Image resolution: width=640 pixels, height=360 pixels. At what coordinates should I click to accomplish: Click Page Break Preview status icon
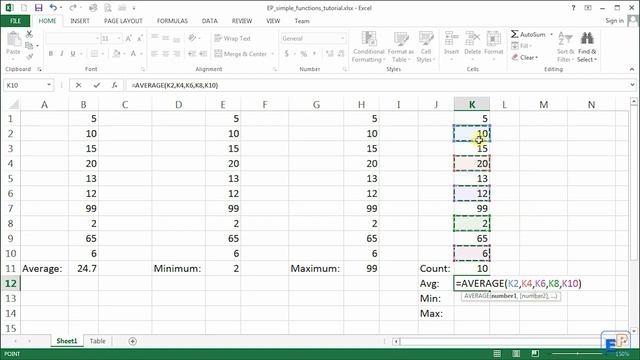coord(535,353)
